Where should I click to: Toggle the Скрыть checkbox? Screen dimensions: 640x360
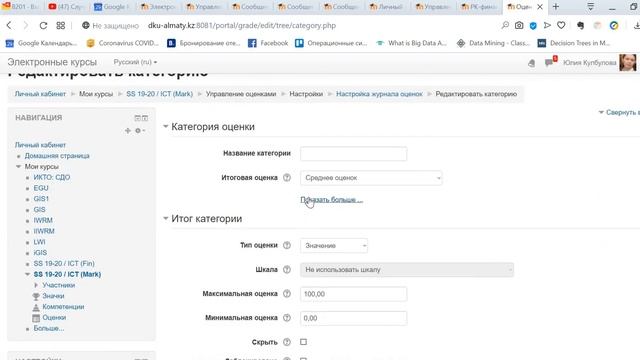pos(303,342)
